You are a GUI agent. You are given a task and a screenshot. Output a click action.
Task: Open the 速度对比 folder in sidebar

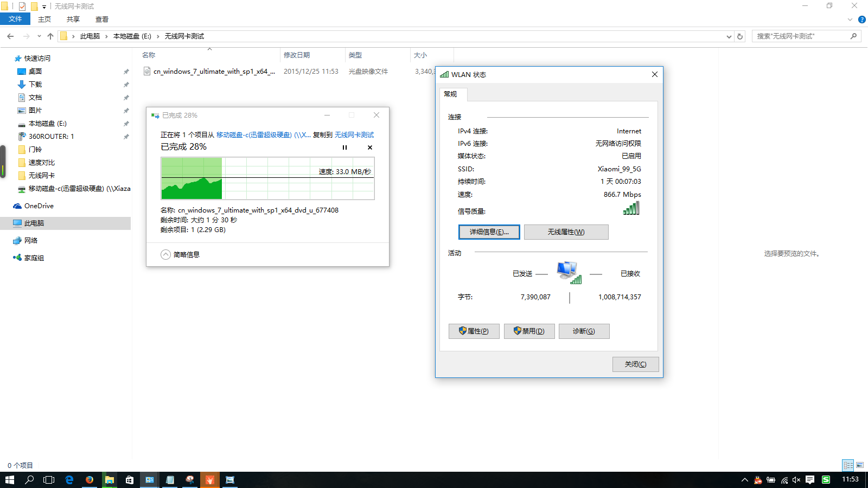point(41,163)
